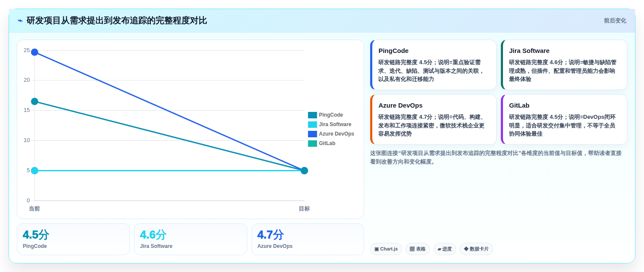Screen dimensions: 644x272
Task: Click the Azure DevOps legend label
Action: [337, 134]
